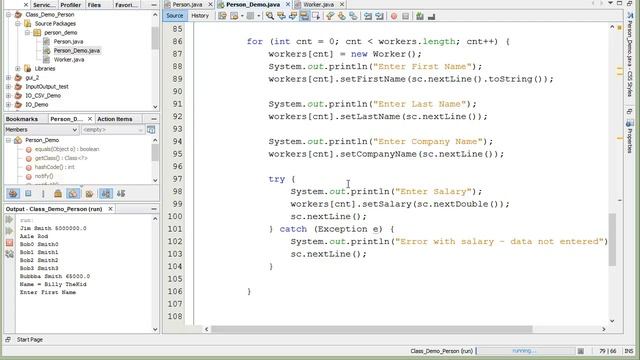Open the Files panel tab
Image resolution: width=640 pixels, height=360 pixels.
click(94, 5)
